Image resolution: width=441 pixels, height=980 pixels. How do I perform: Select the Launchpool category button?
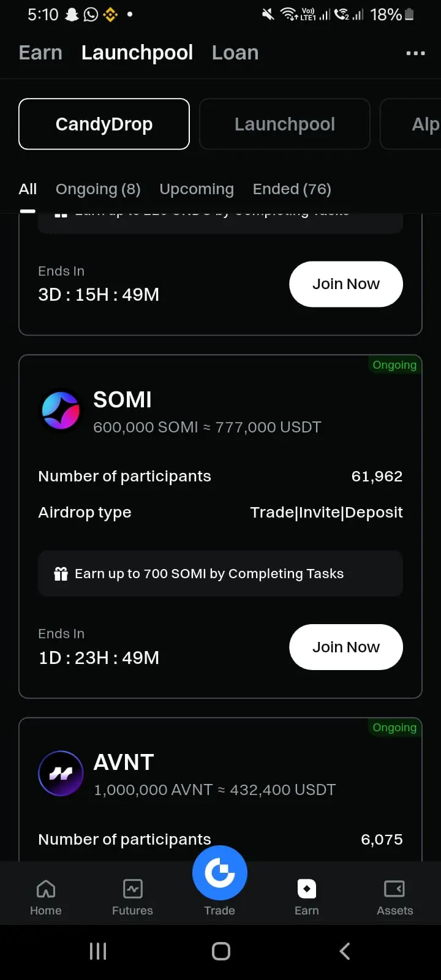pos(285,124)
